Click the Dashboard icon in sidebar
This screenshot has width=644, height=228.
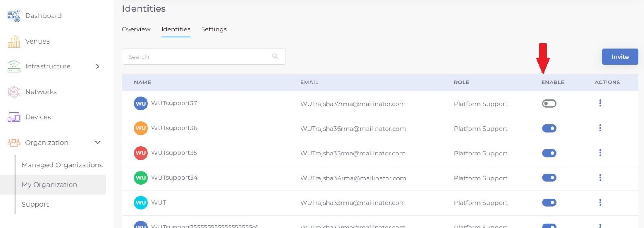[14, 16]
